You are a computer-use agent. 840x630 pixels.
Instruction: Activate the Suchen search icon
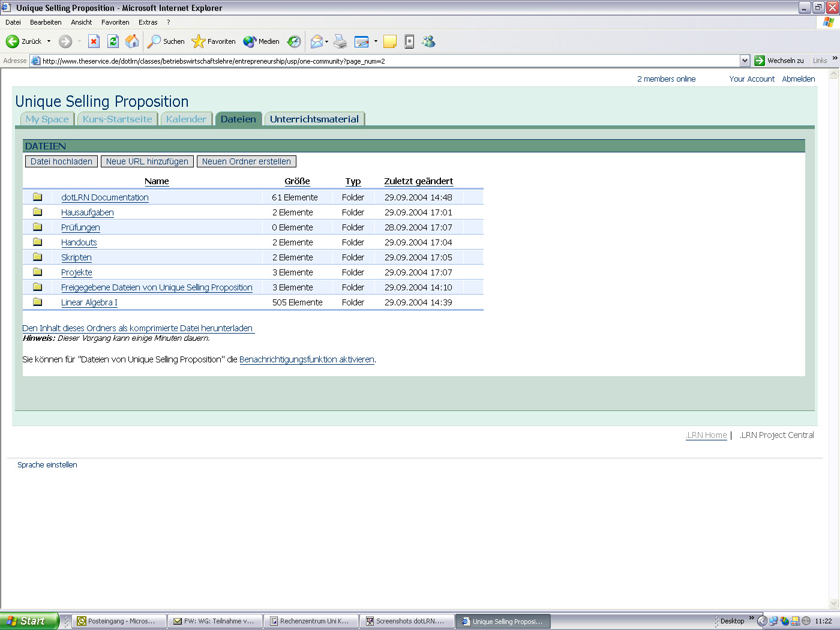(x=155, y=41)
